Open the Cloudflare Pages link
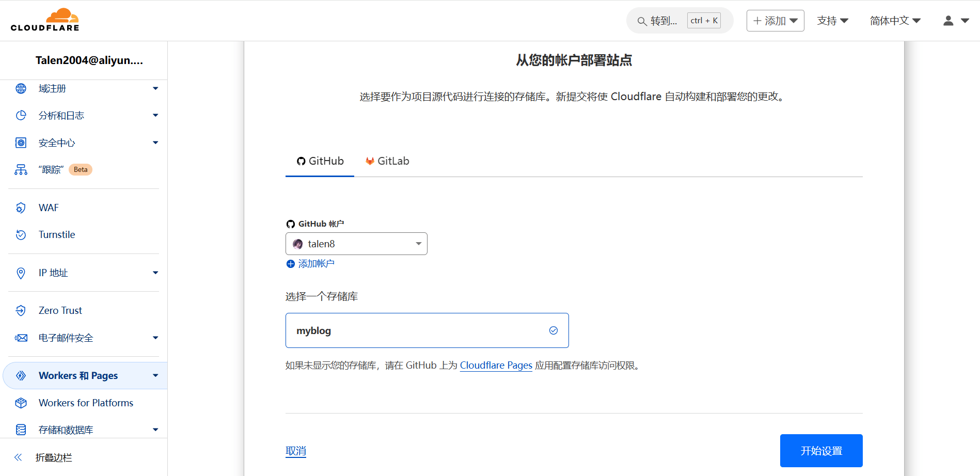This screenshot has height=476, width=980. click(496, 366)
